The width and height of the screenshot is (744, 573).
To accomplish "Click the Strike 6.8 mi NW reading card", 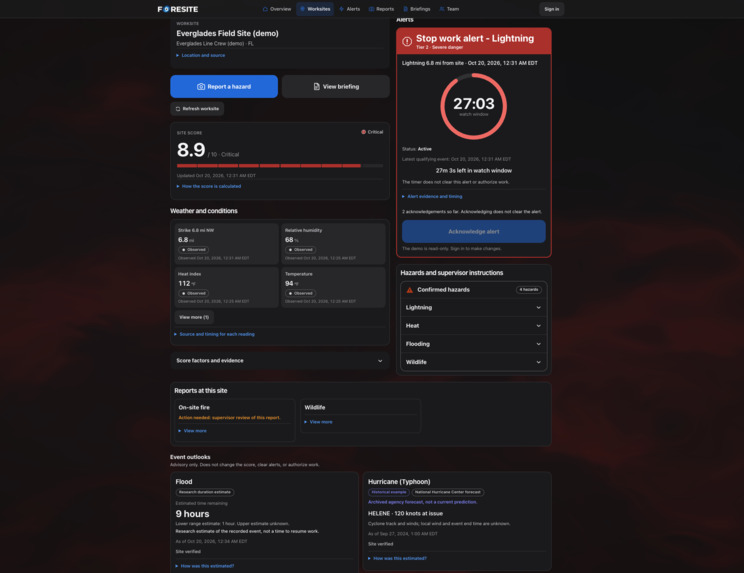I will click(226, 244).
